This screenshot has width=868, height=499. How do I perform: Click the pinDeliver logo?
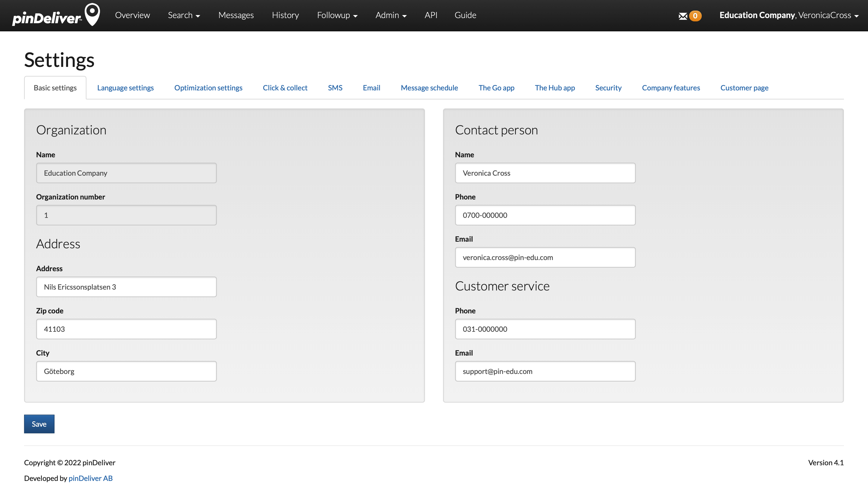[56, 15]
